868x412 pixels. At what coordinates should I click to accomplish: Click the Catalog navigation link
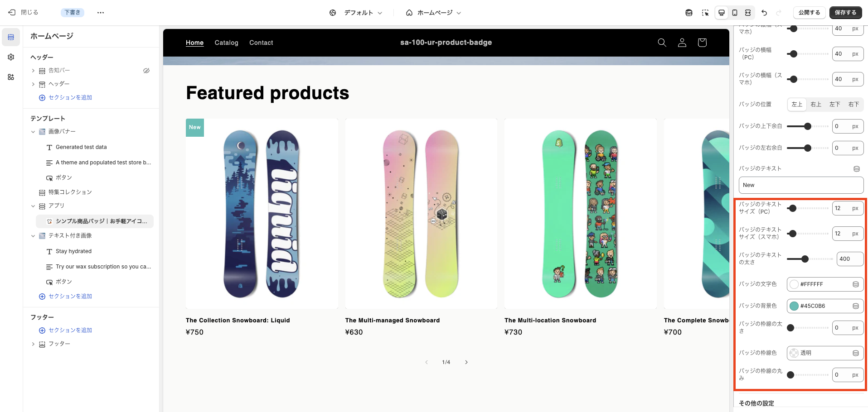tap(226, 43)
